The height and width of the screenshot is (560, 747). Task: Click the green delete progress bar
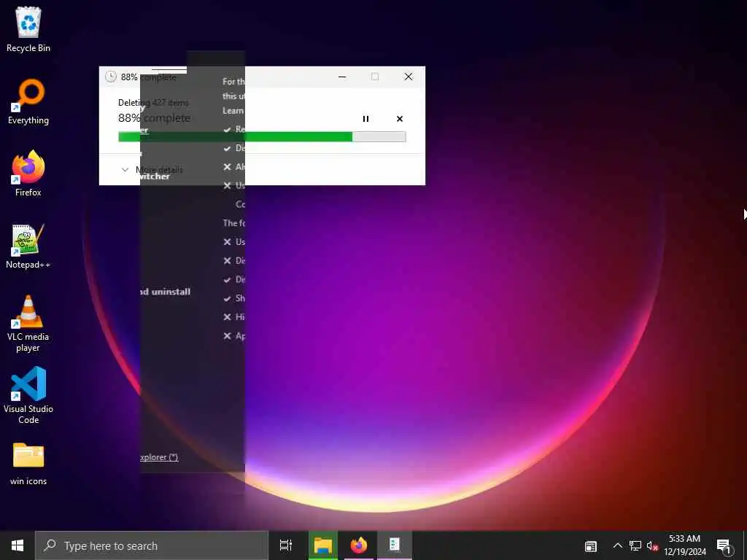262,136
